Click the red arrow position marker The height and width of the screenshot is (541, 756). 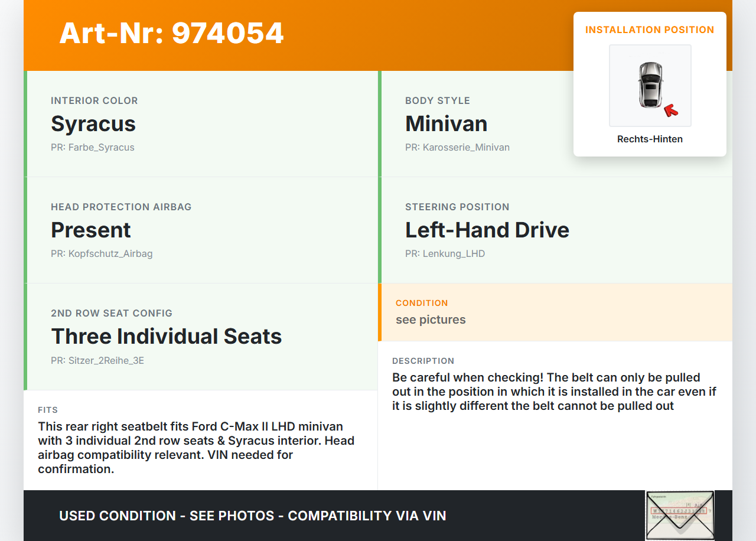(x=671, y=110)
